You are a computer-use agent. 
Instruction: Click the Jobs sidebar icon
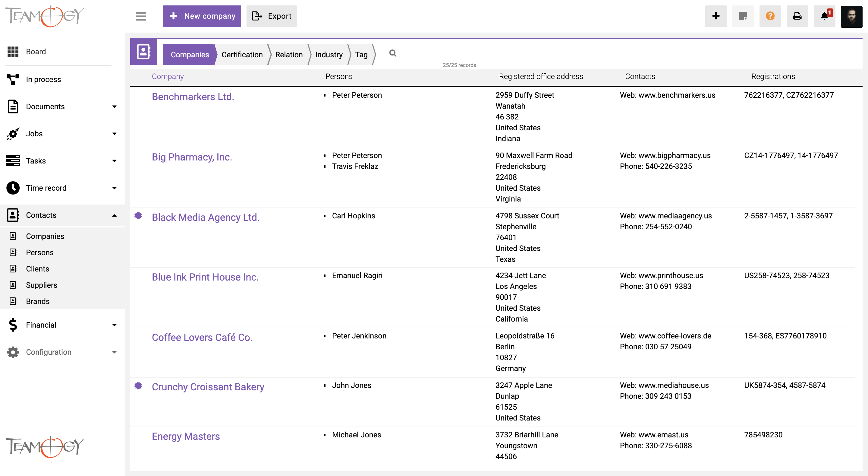coord(13,134)
